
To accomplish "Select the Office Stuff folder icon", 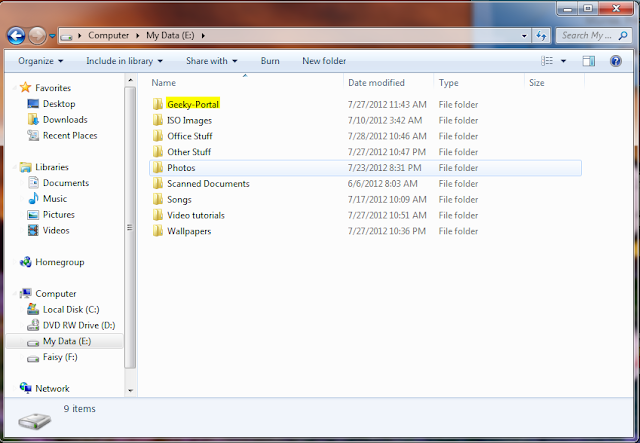I will 158,136.
